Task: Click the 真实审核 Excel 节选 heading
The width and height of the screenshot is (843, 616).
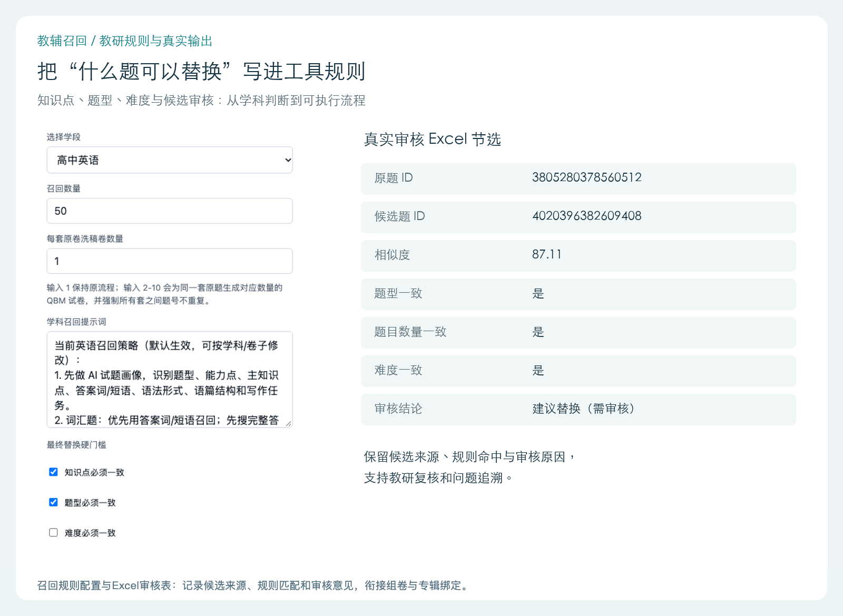Action: click(433, 139)
